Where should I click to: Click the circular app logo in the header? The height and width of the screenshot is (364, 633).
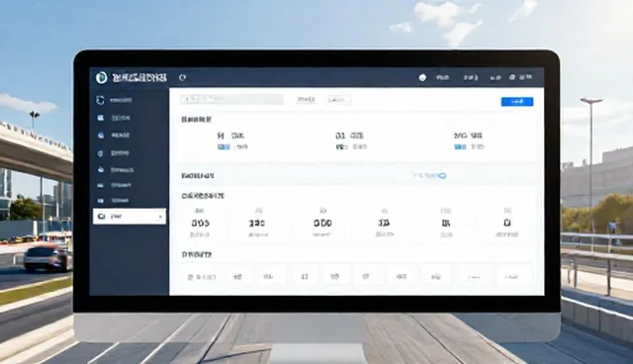click(101, 77)
